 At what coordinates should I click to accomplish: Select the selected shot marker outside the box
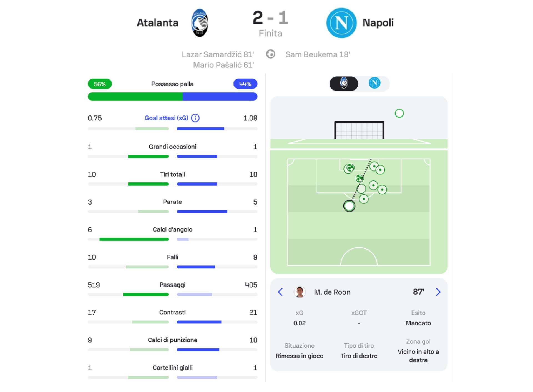click(x=349, y=206)
